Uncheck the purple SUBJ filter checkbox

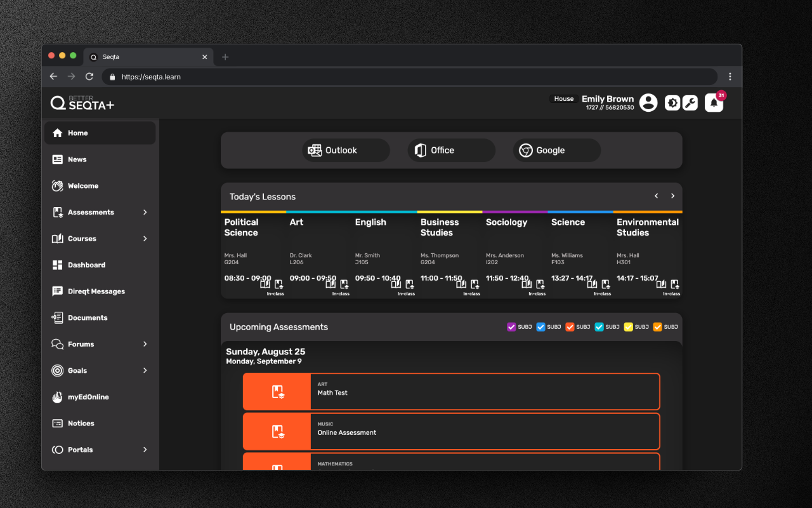tap(511, 327)
